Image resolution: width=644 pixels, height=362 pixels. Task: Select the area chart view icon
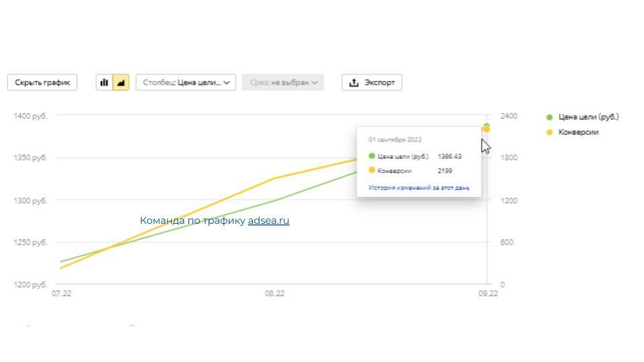tap(121, 82)
